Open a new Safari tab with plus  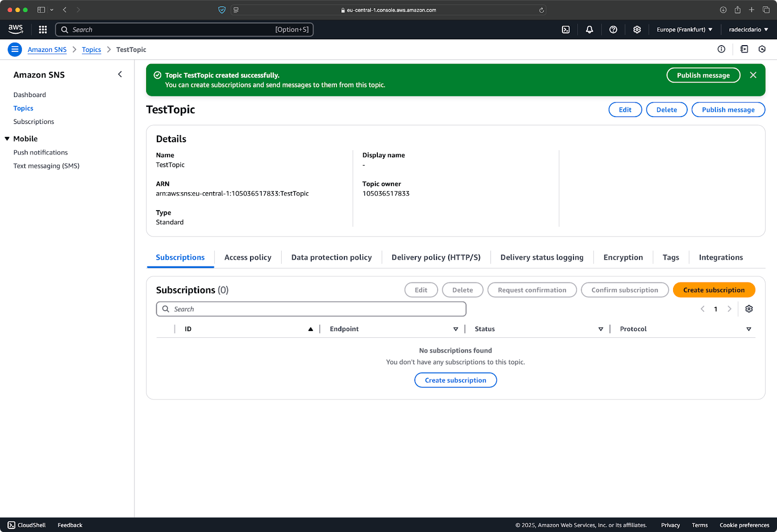click(x=752, y=10)
